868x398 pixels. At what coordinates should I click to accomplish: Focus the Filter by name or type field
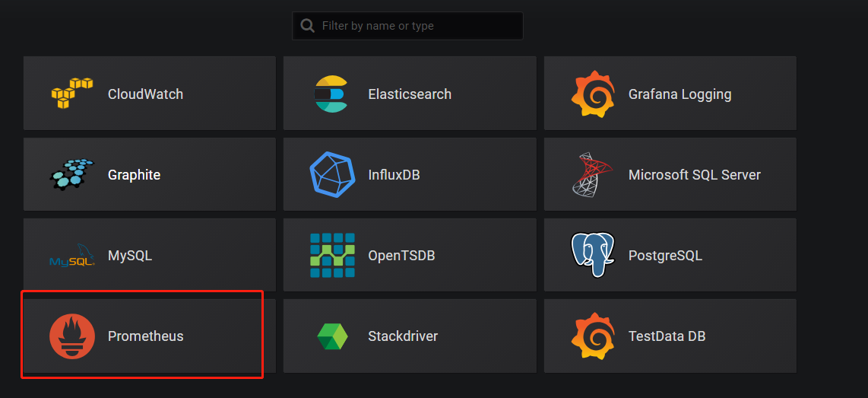(407, 26)
